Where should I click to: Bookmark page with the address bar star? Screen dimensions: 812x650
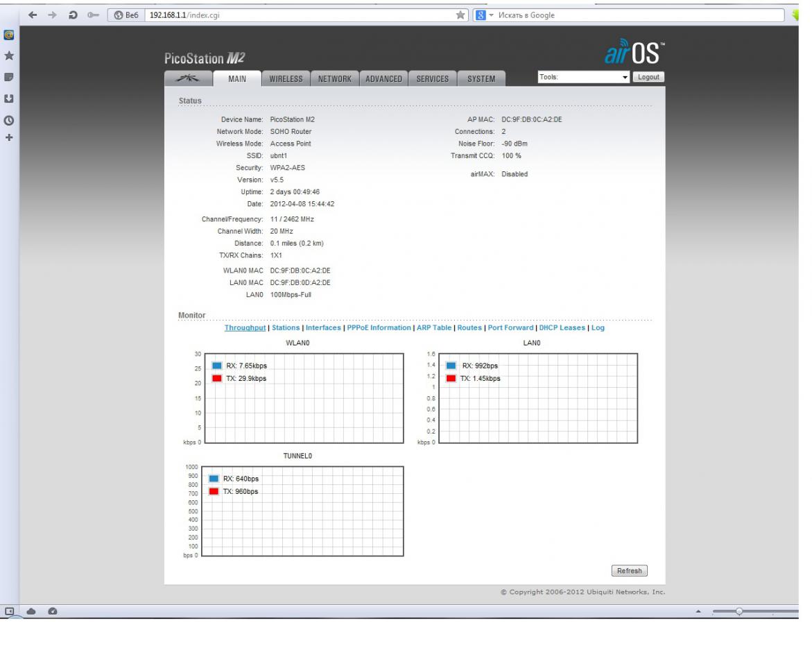coord(460,15)
